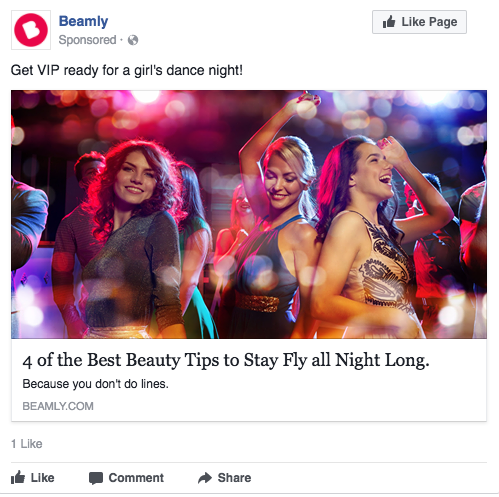499x497 pixels.
Task: Click the Like Page button text
Action: coord(429,22)
